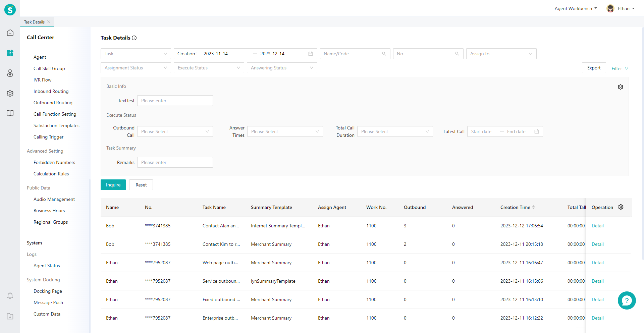Open Call Skill Group menu item
The height and width of the screenshot is (333, 644).
point(49,68)
